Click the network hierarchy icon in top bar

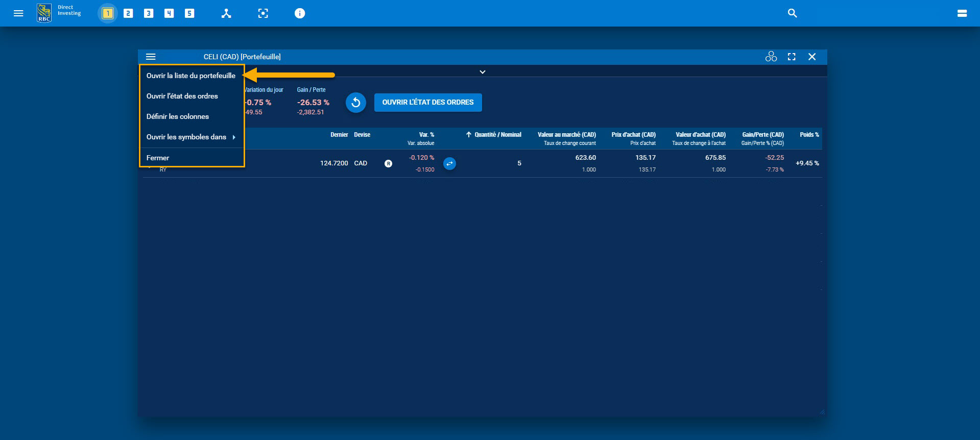pos(226,13)
